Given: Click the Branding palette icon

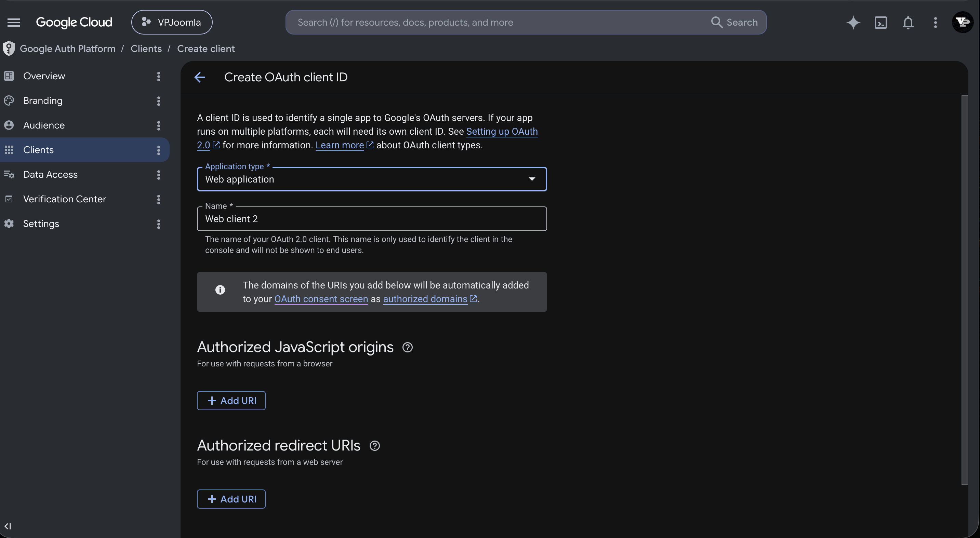Looking at the screenshot, I should click(x=9, y=101).
